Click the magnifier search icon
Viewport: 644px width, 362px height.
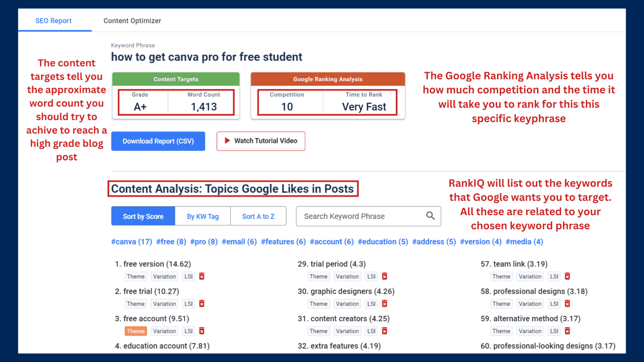pyautogui.click(x=430, y=216)
